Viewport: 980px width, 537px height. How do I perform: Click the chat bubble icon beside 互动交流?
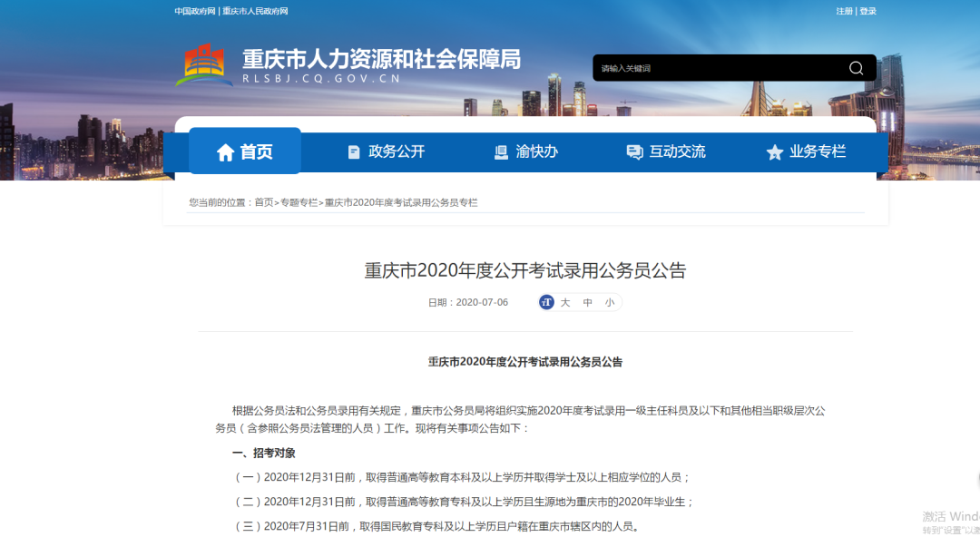[x=634, y=152]
